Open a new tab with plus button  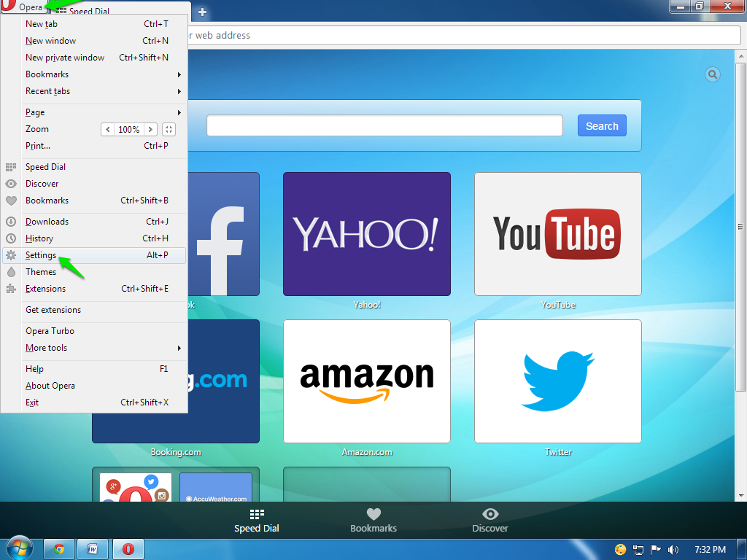tap(202, 12)
